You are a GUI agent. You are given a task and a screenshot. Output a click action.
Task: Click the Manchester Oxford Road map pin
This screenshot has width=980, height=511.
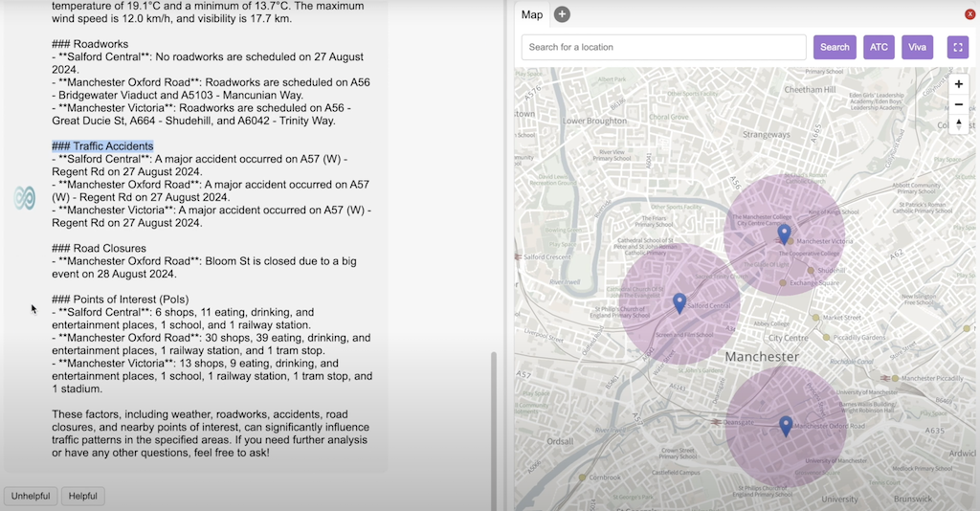(x=787, y=426)
